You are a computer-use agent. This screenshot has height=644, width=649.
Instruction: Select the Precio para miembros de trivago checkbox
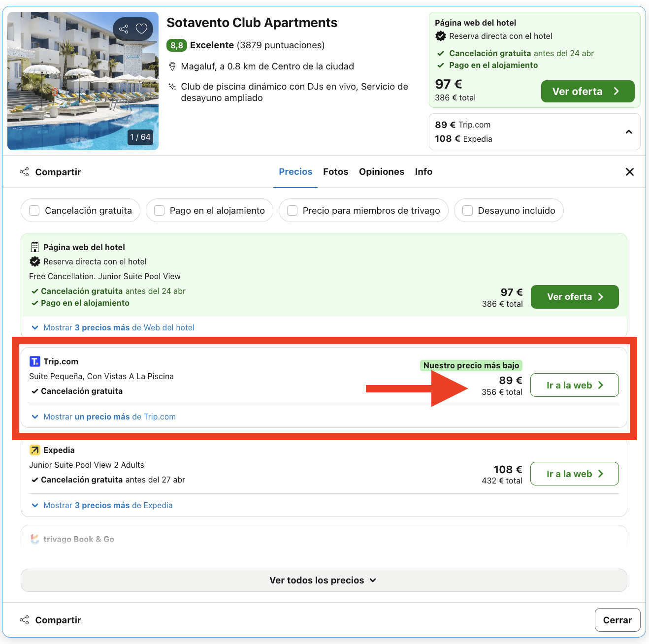coord(292,210)
